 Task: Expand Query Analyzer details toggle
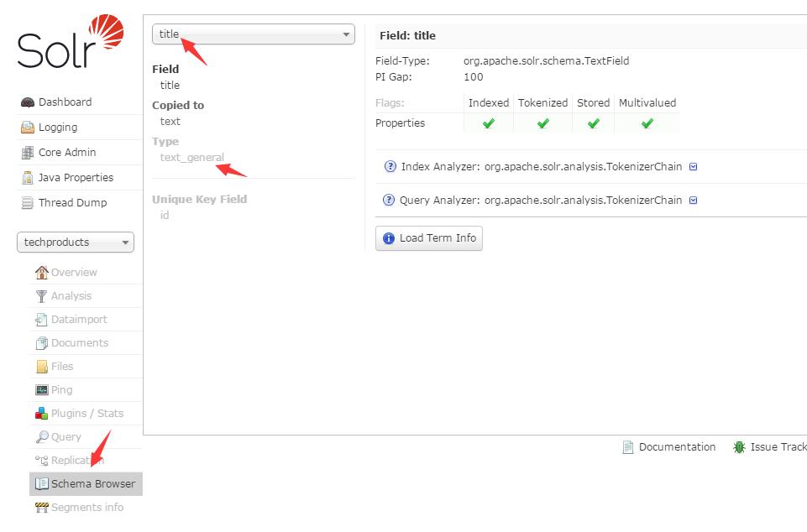(694, 201)
